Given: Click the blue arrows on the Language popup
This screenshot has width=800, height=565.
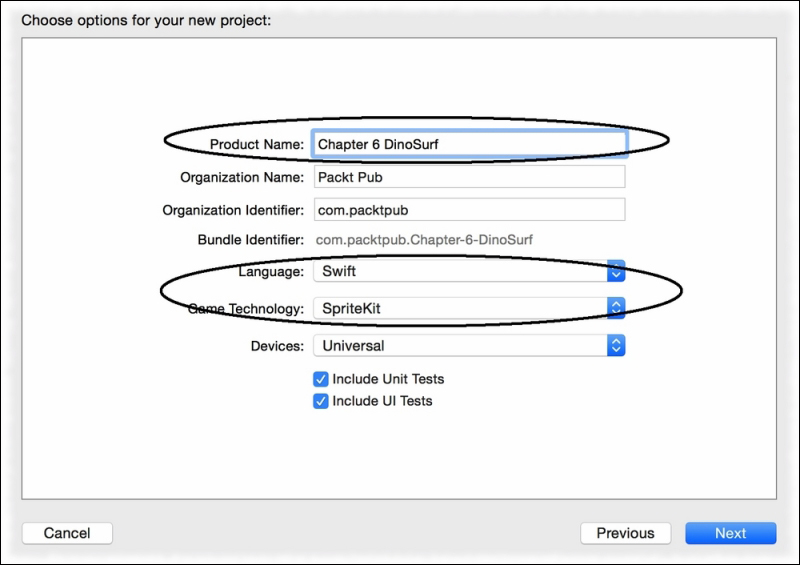Looking at the screenshot, I should pos(616,271).
